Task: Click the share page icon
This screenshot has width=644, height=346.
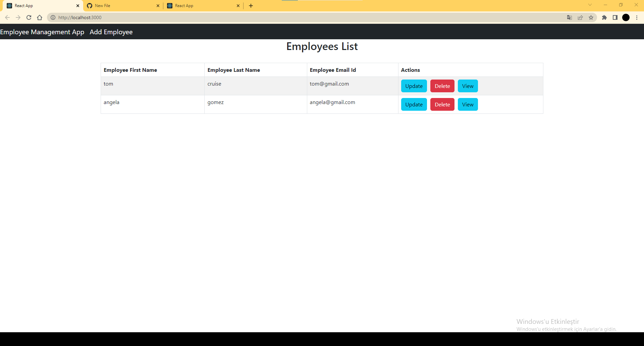Action: click(x=580, y=17)
